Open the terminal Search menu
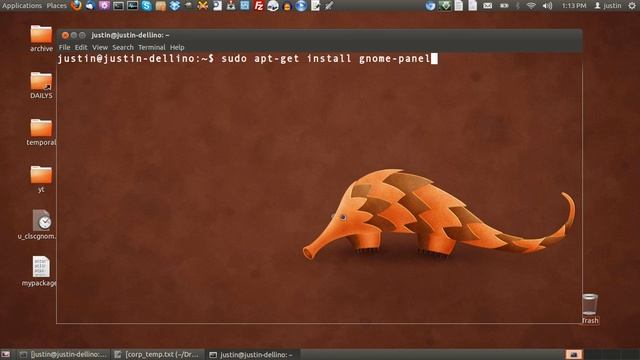 pyautogui.click(x=123, y=47)
